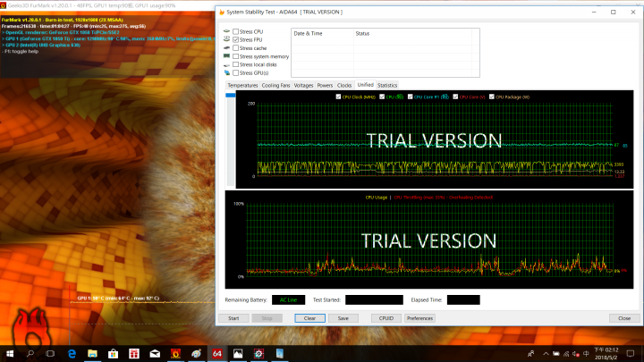
Task: Select the Unified tab
Action: point(365,85)
